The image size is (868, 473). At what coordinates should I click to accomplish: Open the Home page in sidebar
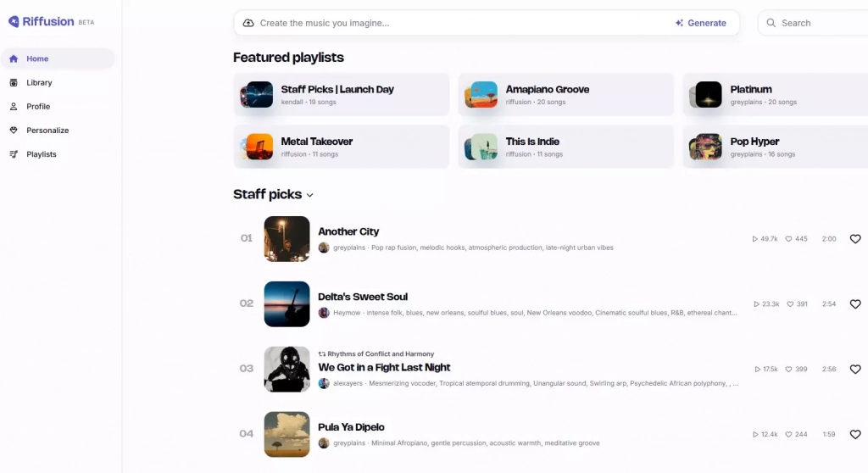click(x=37, y=59)
